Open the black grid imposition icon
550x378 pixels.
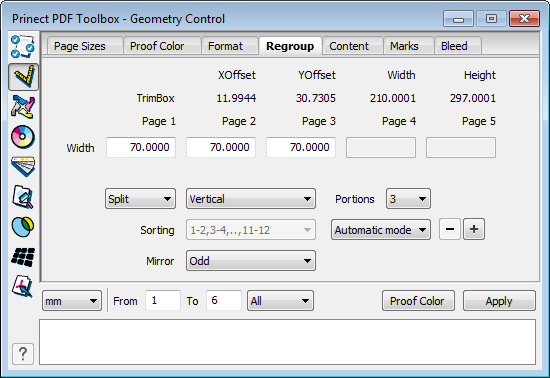[23, 257]
